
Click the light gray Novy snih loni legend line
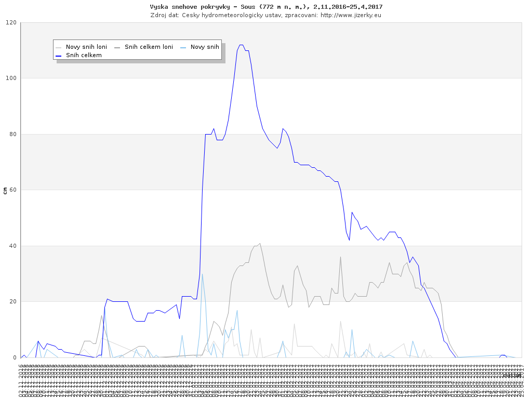[59, 47]
